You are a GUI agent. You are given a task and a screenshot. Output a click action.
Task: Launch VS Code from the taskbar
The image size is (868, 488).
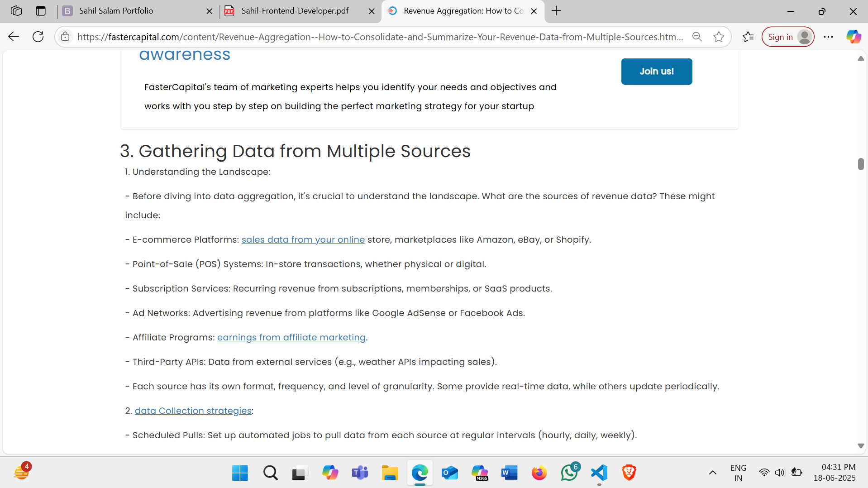pyautogui.click(x=599, y=473)
